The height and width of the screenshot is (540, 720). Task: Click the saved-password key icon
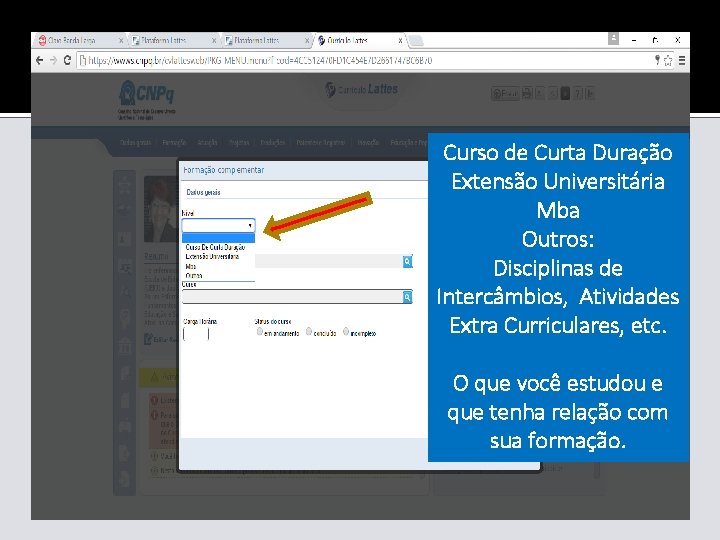pos(657,60)
